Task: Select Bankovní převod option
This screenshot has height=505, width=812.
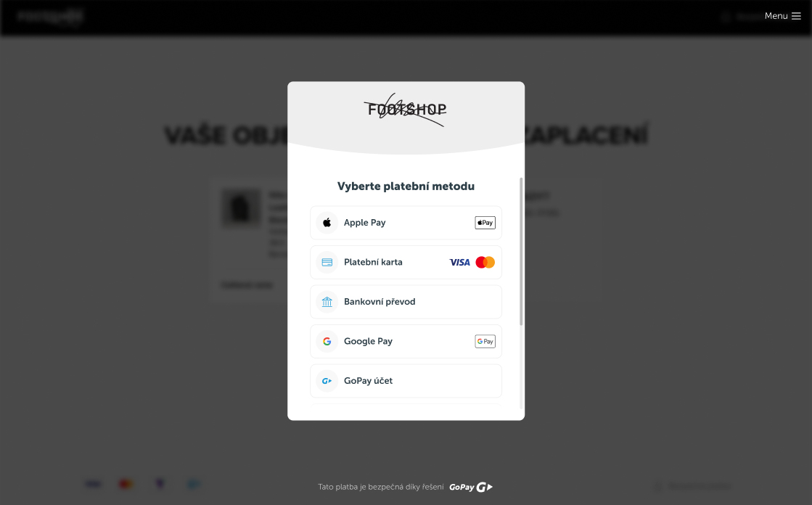Action: [x=406, y=302]
